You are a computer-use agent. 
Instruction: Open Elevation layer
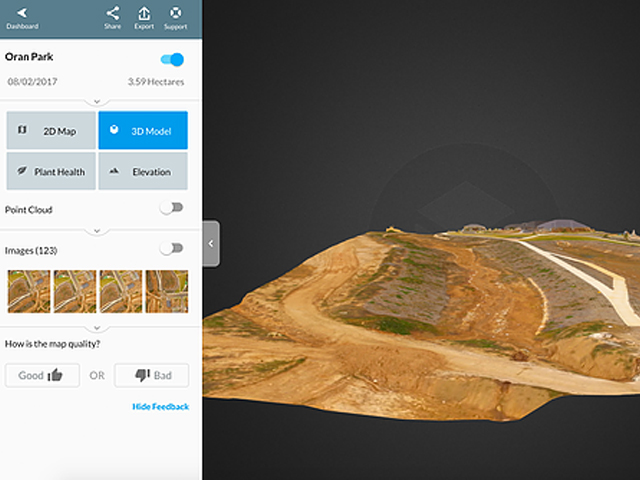pyautogui.click(x=142, y=172)
